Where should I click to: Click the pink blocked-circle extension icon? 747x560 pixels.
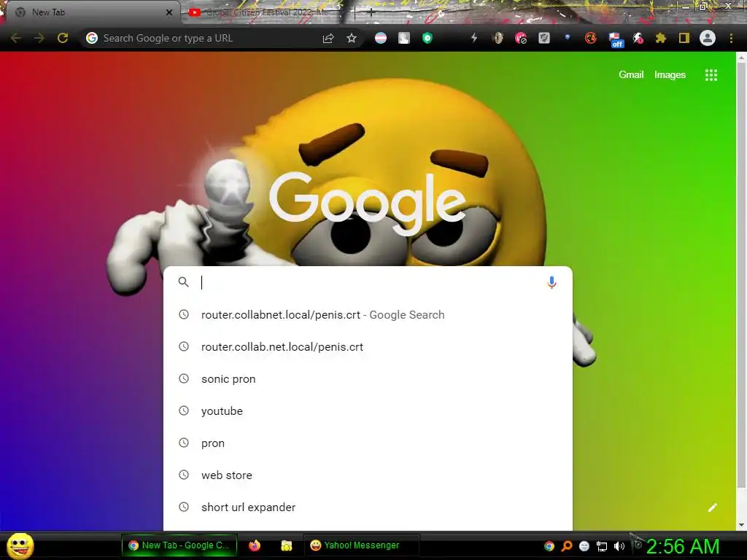pyautogui.click(x=521, y=38)
